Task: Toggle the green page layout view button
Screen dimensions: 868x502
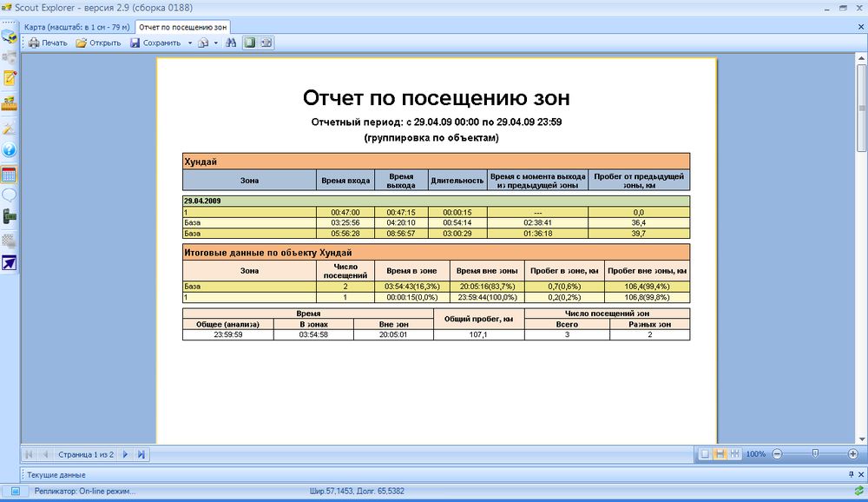Action: (x=250, y=43)
